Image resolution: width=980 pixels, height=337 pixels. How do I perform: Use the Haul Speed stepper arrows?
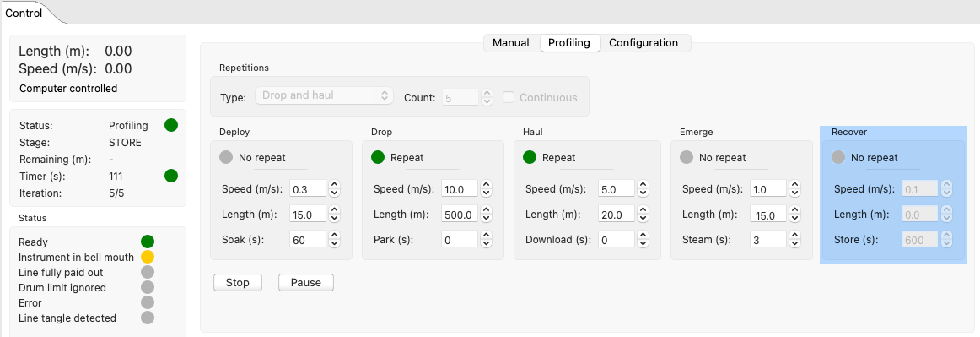[x=643, y=188]
